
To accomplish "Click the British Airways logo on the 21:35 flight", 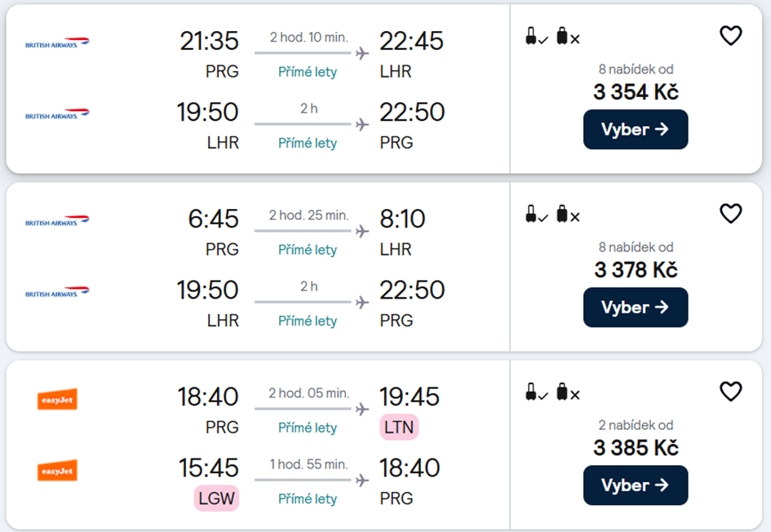I will point(57,42).
